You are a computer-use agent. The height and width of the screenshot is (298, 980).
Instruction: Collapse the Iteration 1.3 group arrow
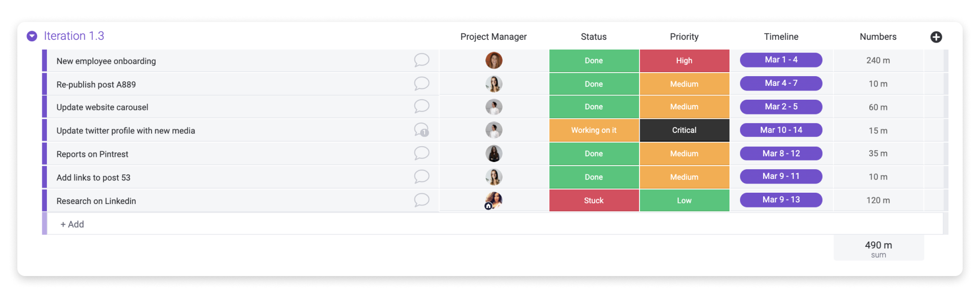click(32, 36)
